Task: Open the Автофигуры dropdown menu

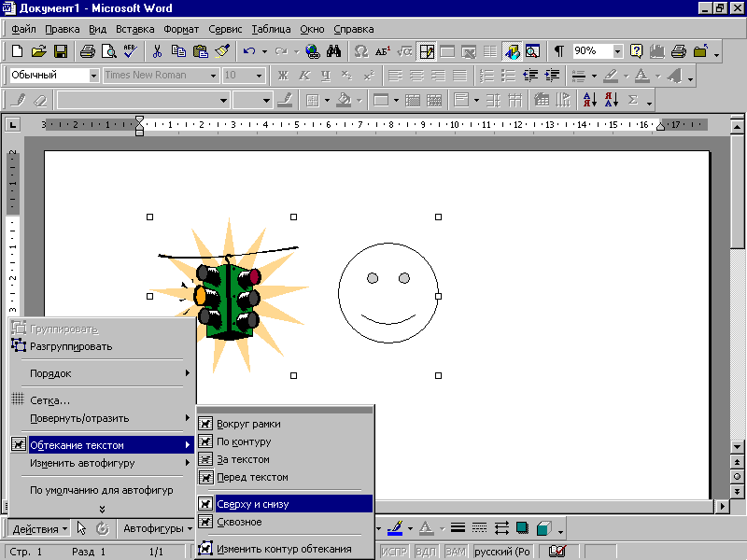Action: pyautogui.click(x=157, y=528)
